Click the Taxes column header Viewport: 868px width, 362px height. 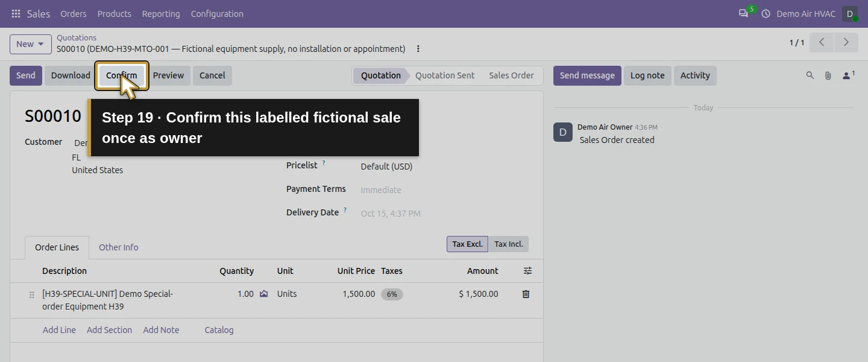(392, 271)
